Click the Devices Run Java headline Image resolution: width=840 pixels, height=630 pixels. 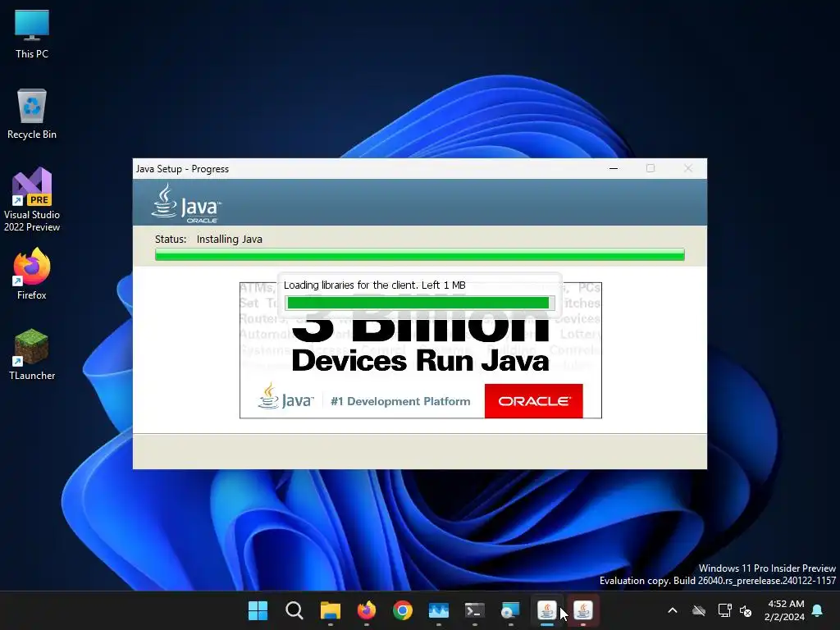(421, 360)
